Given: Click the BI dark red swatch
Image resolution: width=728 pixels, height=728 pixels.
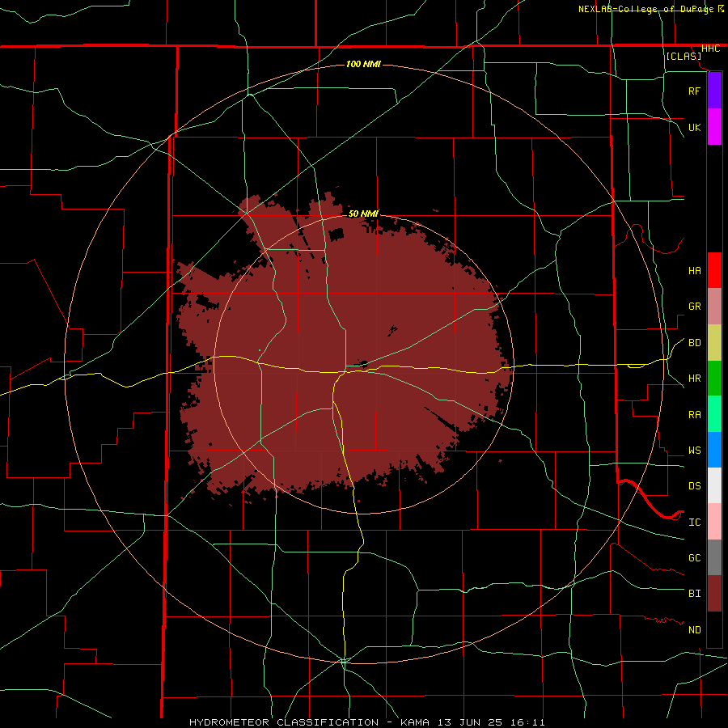Looking at the screenshot, I should click(x=714, y=594).
